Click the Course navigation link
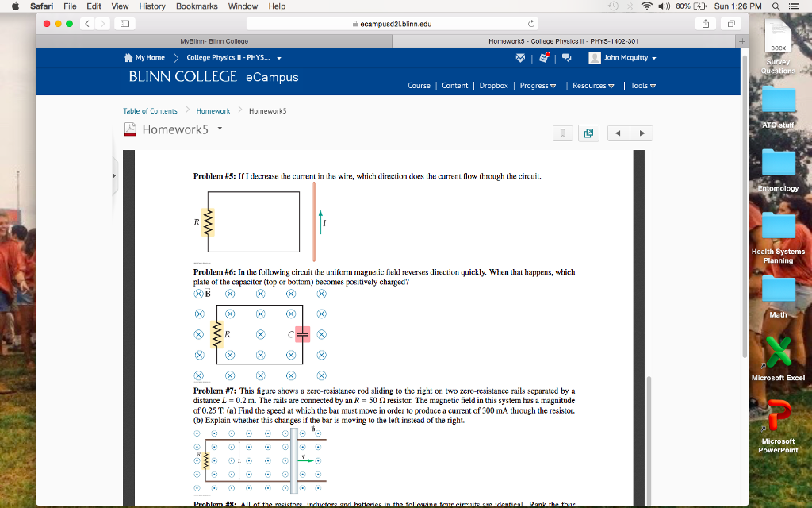 coord(419,86)
